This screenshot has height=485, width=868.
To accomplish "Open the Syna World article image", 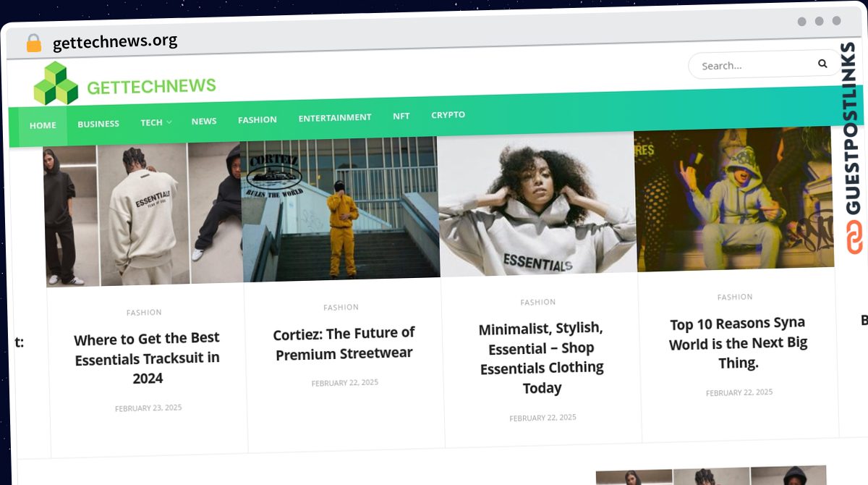I will [x=734, y=200].
